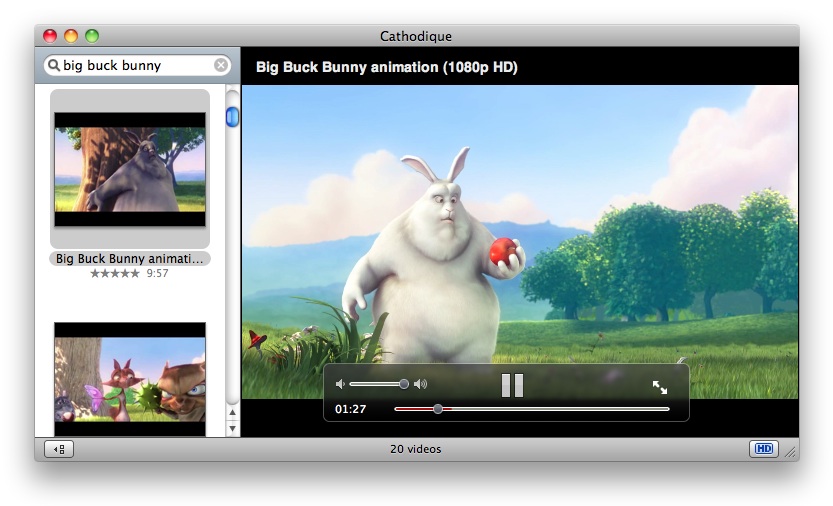This screenshot has width=833, height=506.
Task: Click the Big Buck Bunny animation (1080p HD) title
Action: [387, 67]
